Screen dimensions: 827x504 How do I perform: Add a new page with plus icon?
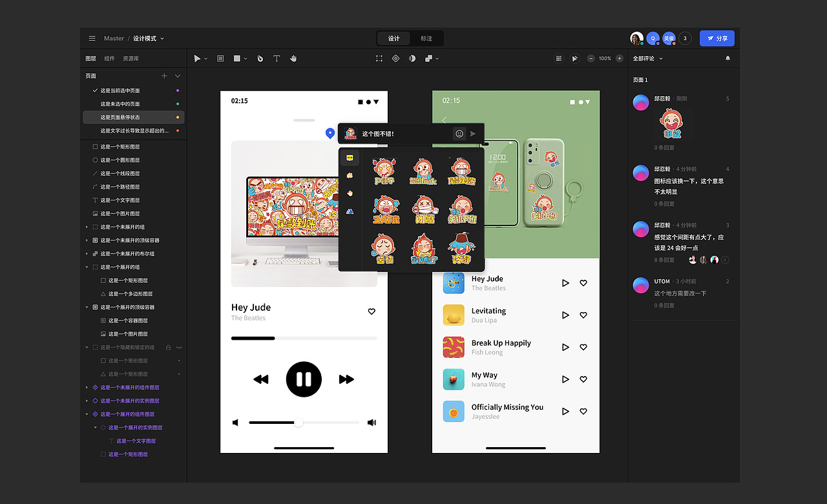(164, 76)
